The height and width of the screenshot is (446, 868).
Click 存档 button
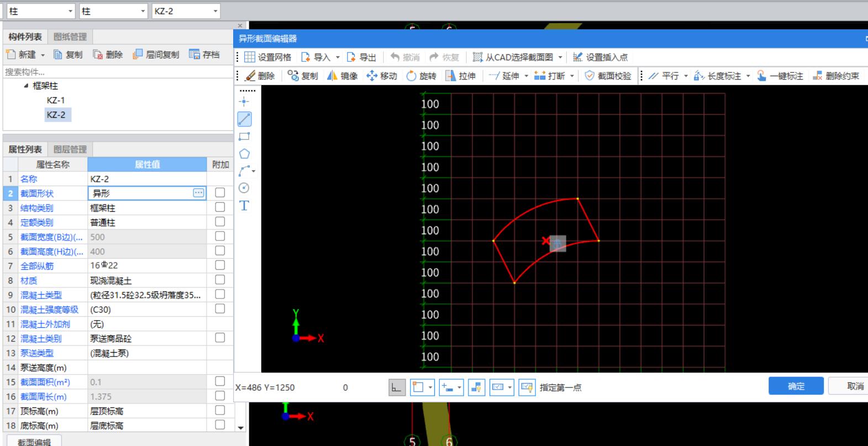click(x=204, y=54)
